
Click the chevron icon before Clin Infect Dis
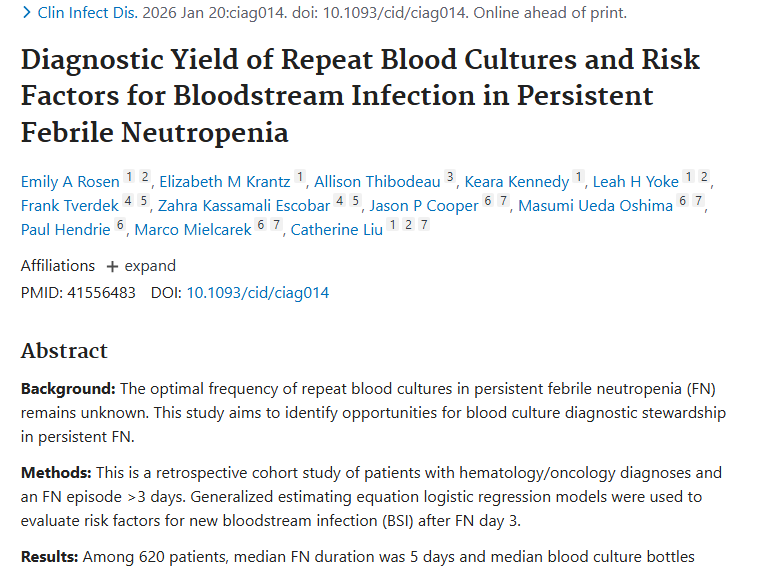point(26,15)
